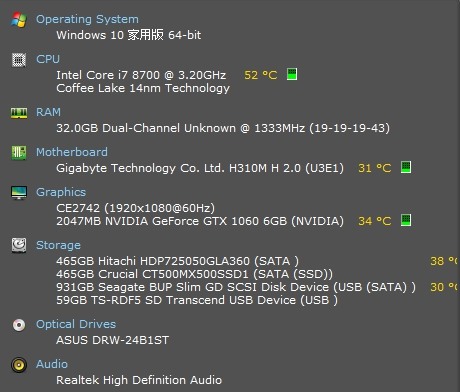Viewport: 460px width, 392px height.
Task: Click the Graphics monitor icon
Action: (x=19, y=193)
